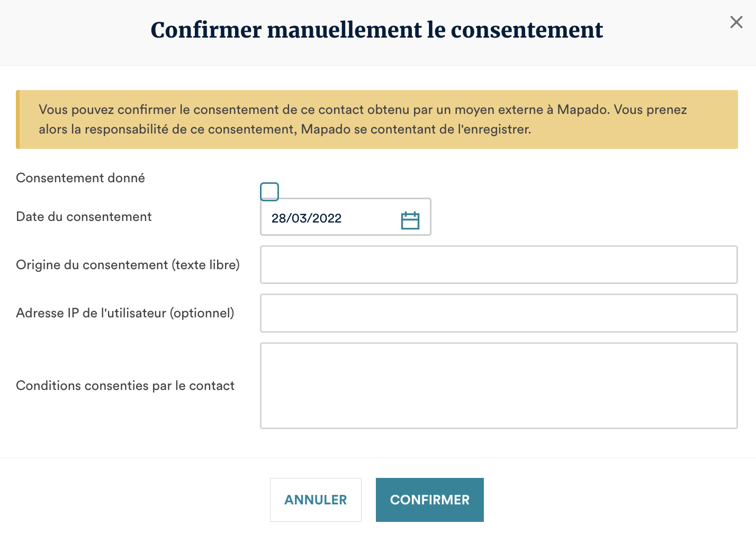Focus the Origine du consentement text field
This screenshot has height=533, width=756.
click(498, 264)
